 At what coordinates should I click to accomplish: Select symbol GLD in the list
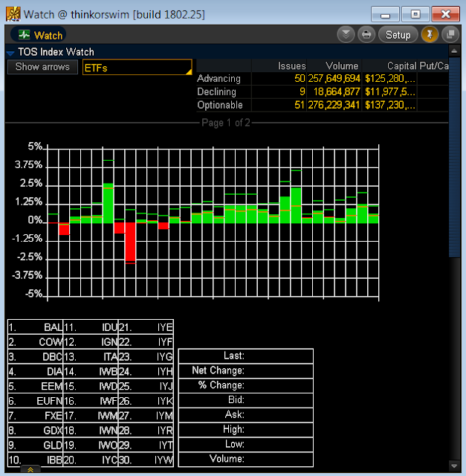(35, 445)
